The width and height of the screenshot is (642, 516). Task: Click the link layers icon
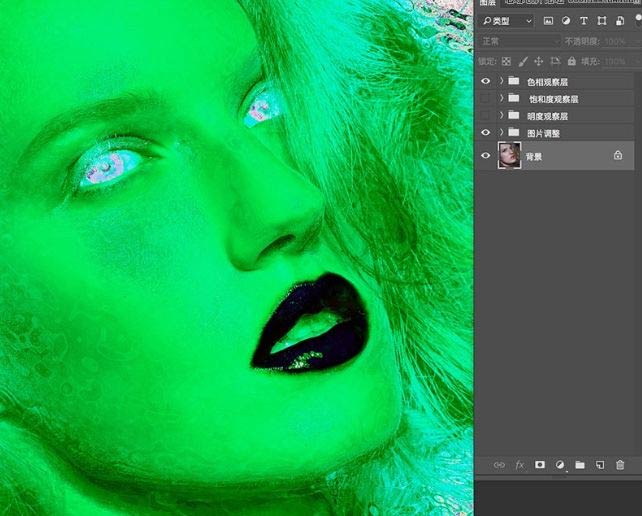[x=499, y=465]
